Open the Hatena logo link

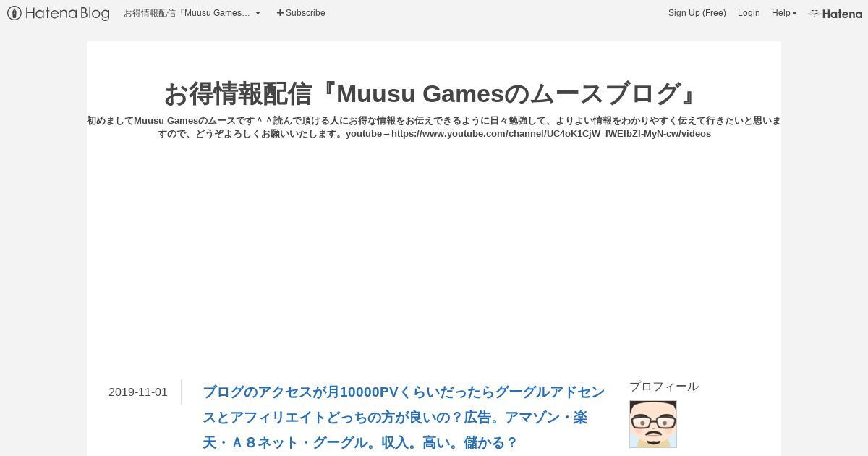pos(835,13)
